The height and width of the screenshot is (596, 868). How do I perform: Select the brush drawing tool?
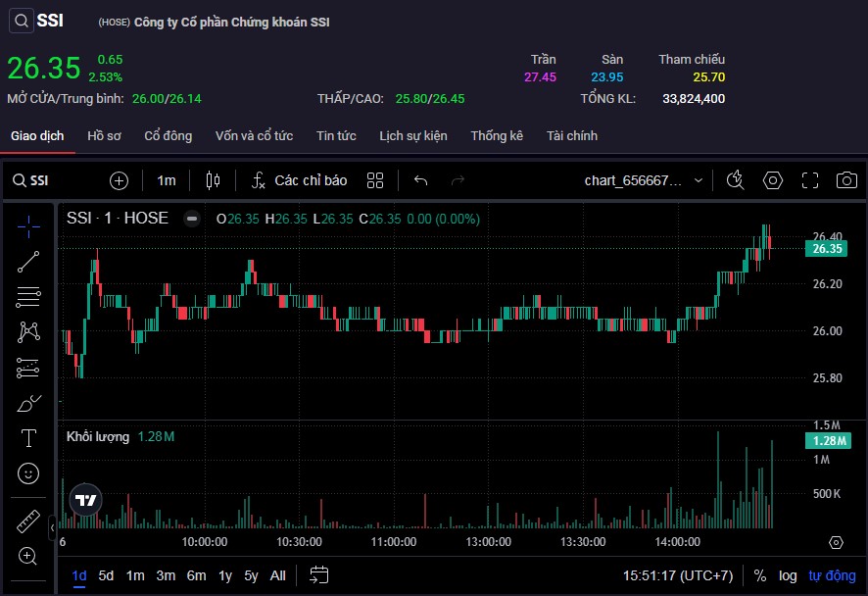[x=28, y=403]
